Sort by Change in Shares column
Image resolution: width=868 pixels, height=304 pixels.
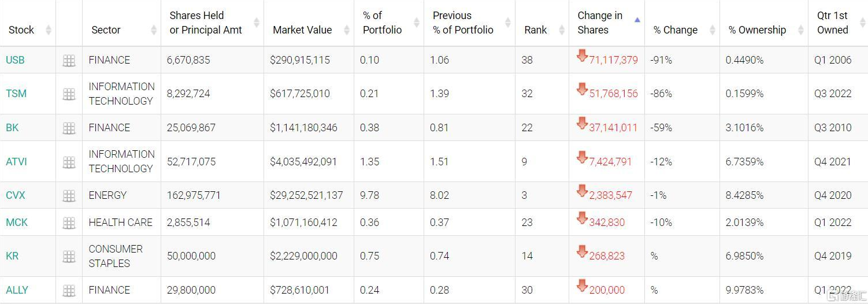(x=600, y=23)
